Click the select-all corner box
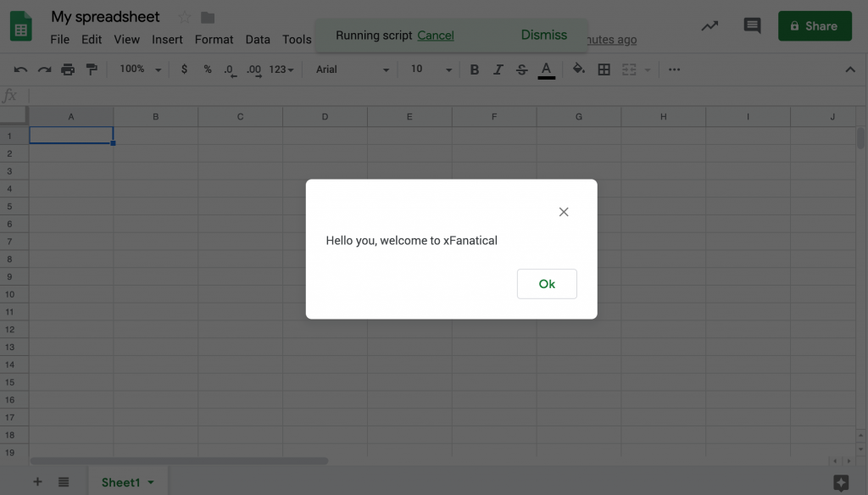The width and height of the screenshot is (868, 495). tap(14, 115)
